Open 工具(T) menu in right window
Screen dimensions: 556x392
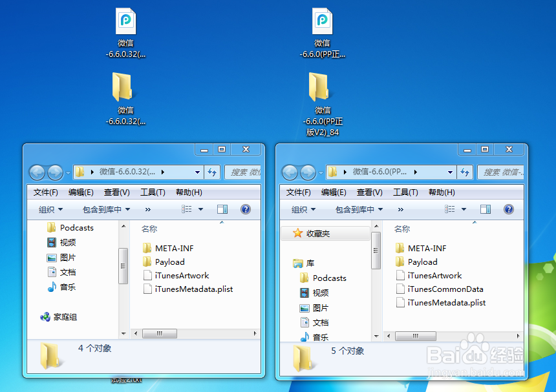[x=405, y=192]
